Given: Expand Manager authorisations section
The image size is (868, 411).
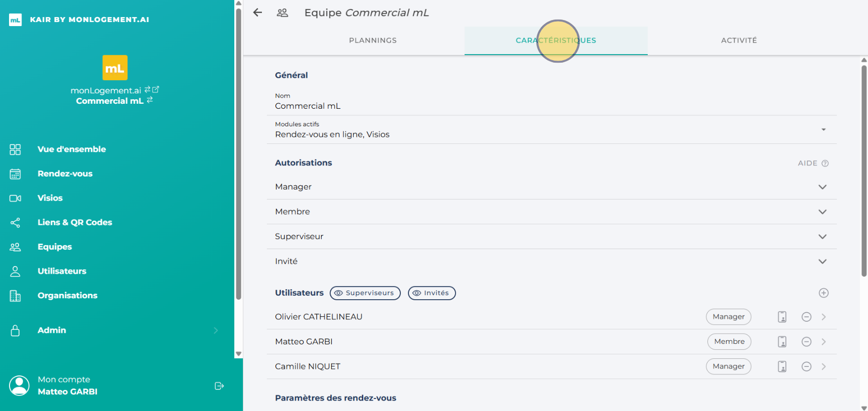Looking at the screenshot, I should click(822, 187).
